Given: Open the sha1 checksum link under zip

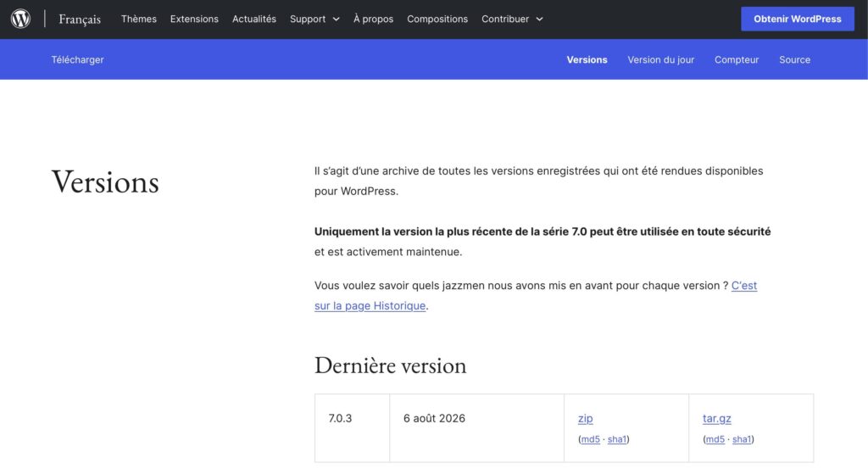Looking at the screenshot, I should [x=617, y=439].
